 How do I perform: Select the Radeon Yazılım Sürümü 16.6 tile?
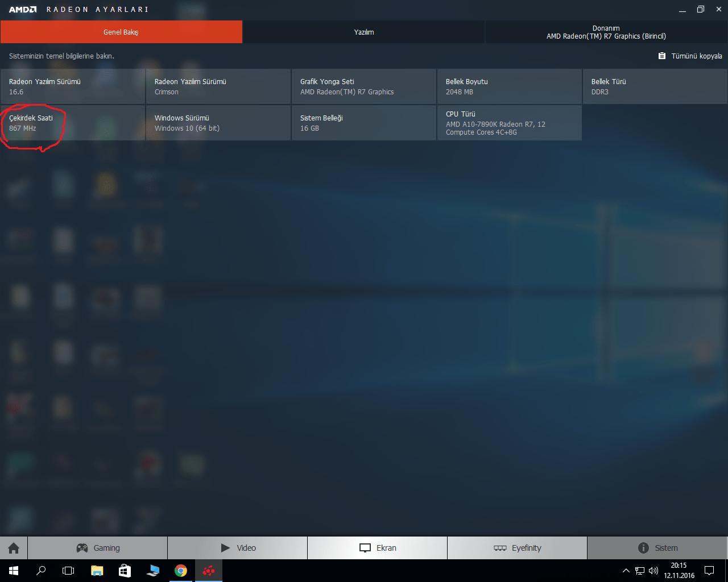click(73, 86)
